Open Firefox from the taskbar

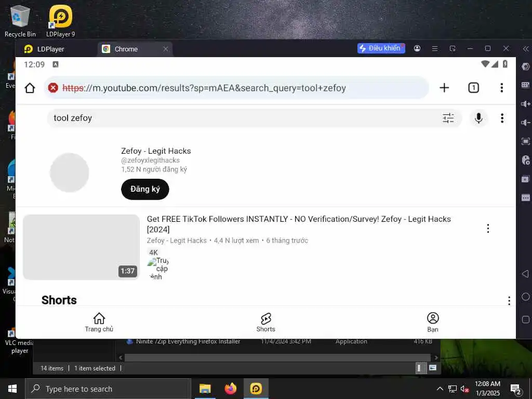230,389
